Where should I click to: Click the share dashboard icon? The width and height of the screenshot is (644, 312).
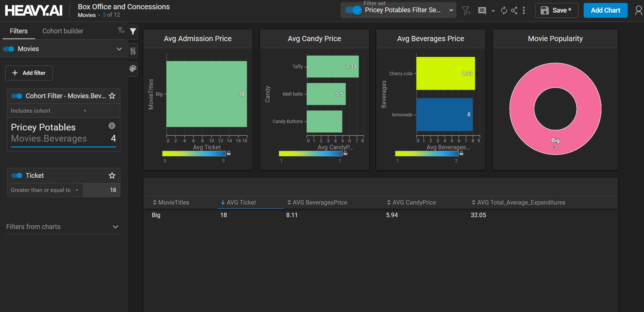click(514, 10)
